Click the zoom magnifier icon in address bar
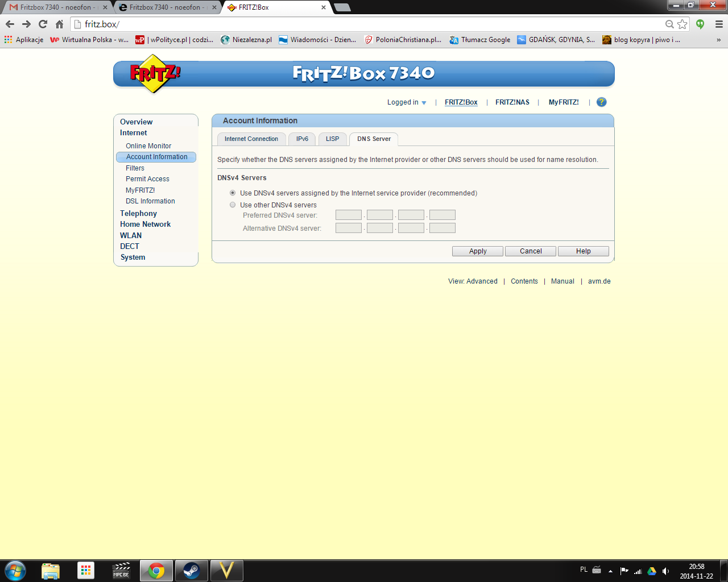This screenshot has height=582, width=728. pos(669,24)
